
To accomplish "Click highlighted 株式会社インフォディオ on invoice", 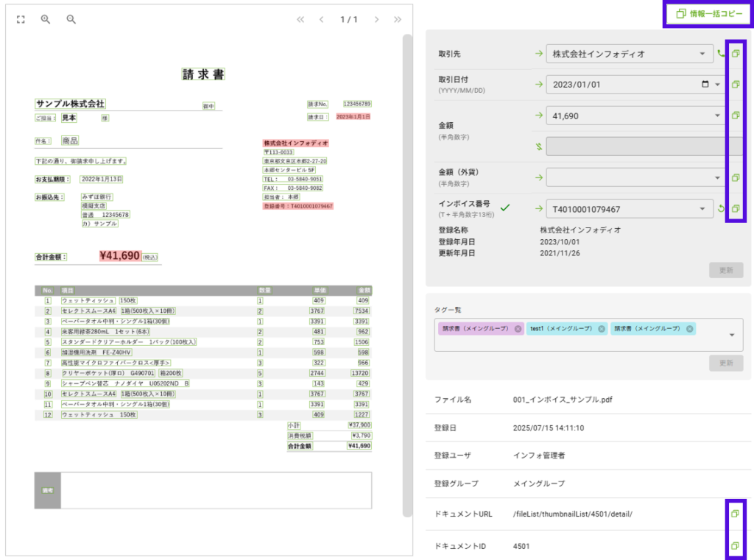I will pos(296,143).
